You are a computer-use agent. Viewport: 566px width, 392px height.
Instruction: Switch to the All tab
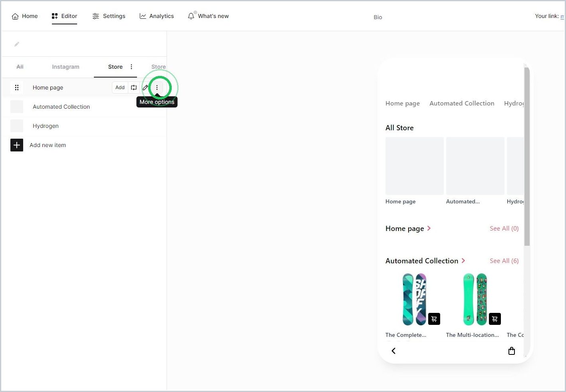point(20,67)
